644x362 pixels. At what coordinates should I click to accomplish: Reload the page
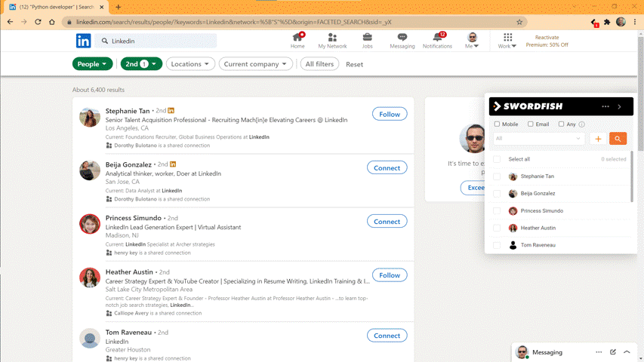(38, 22)
